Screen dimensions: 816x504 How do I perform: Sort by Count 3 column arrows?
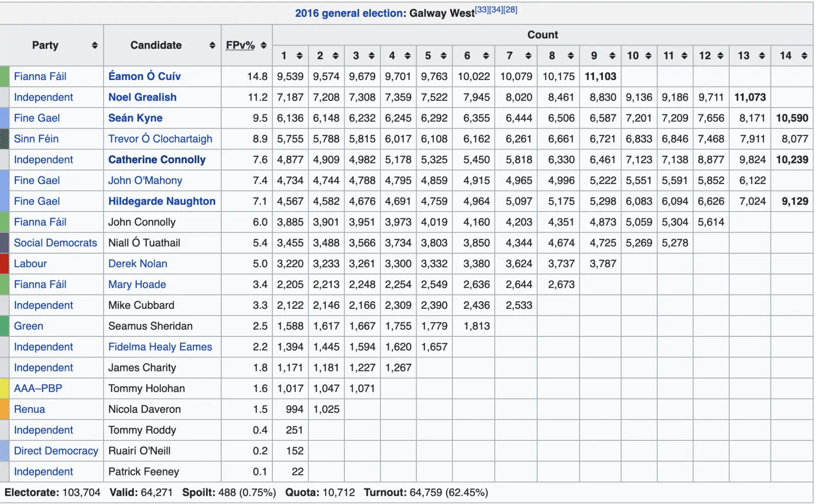[371, 56]
